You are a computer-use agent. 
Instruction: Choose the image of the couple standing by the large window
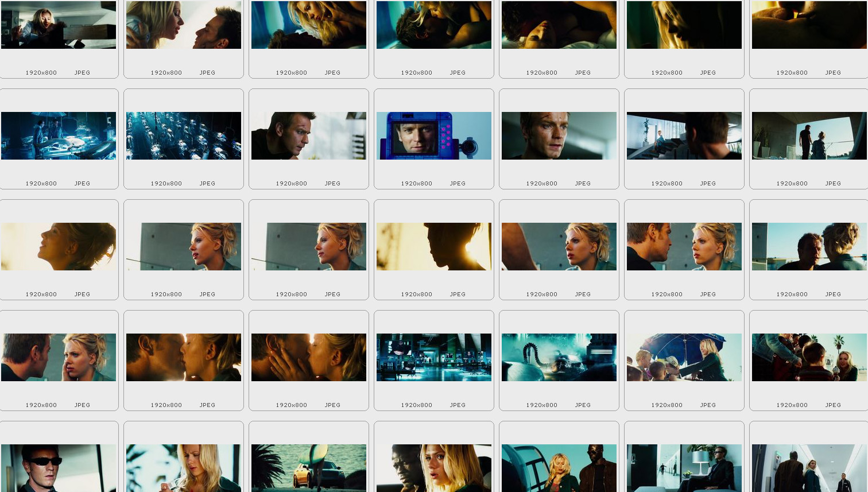pos(809,135)
